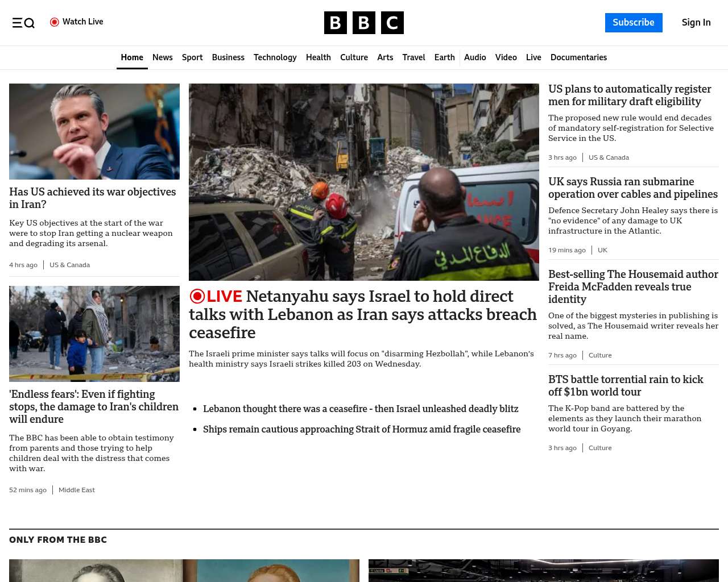Open the man in suit article image

coord(94,131)
